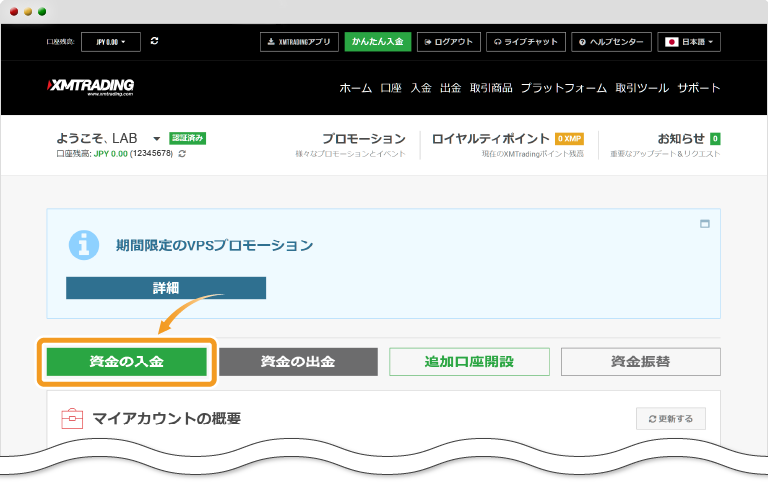Open ライブチャット live chat

click(526, 42)
